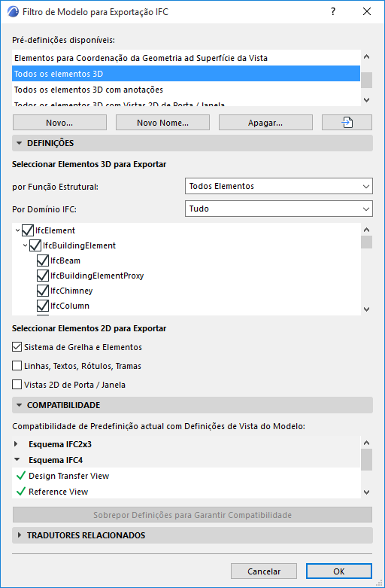Click the IfcColumn label in tree
The height and width of the screenshot is (588, 385).
tap(70, 306)
